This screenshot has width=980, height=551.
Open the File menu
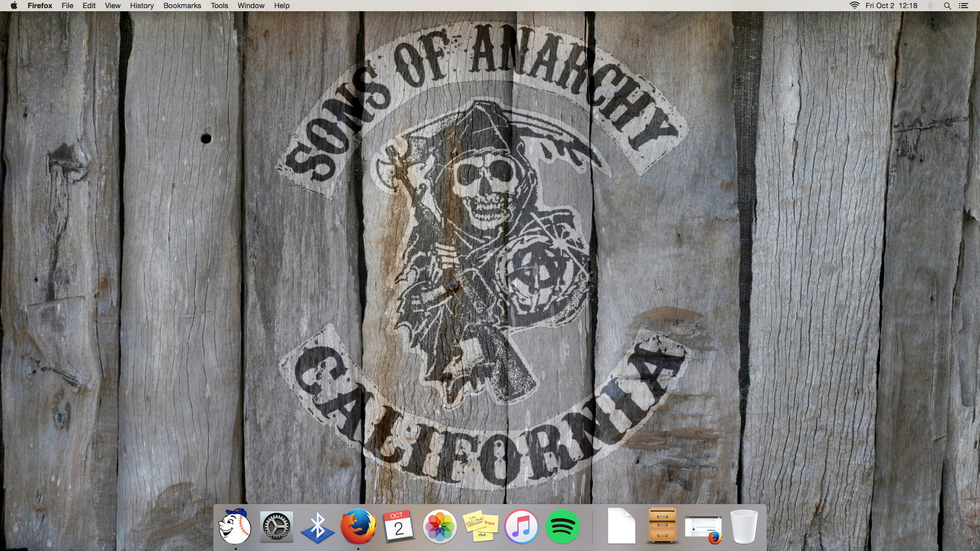[x=67, y=6]
